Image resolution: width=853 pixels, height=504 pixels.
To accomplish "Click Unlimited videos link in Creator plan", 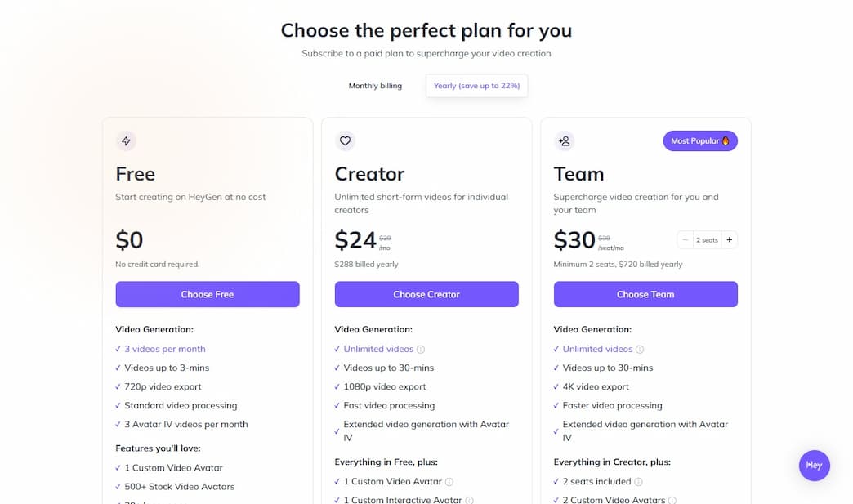I will 378,349.
